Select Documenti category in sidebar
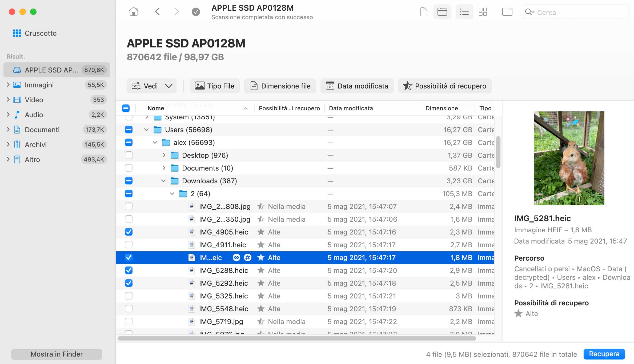The image size is (634, 364). [57, 130]
